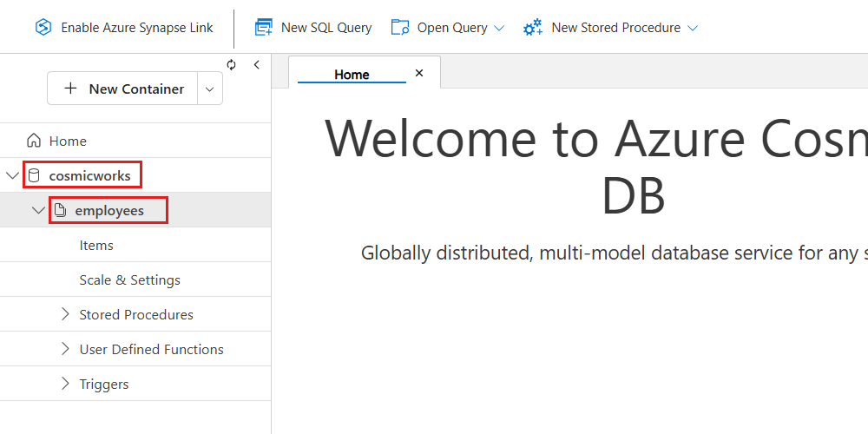Viewport: 868px width, 434px height.
Task: Click the Home house icon in tree
Action: 34,141
